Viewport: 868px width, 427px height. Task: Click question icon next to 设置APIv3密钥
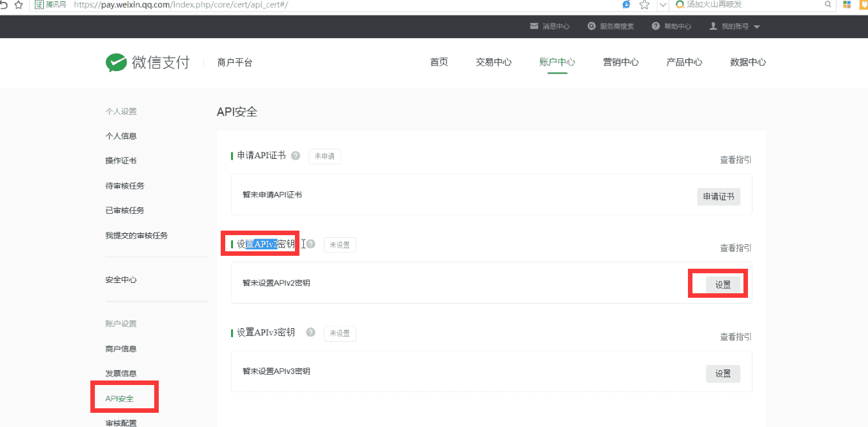[x=310, y=332]
